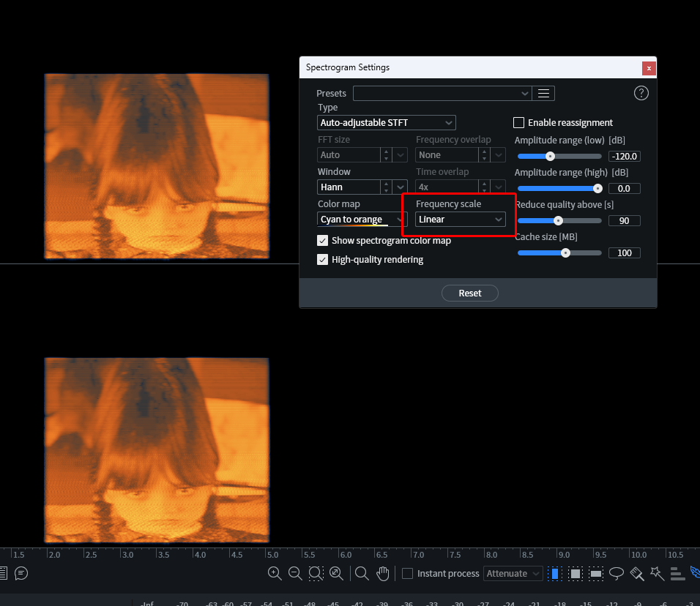Select the lasso selection tool
Viewport: 700px width, 606px height.
(617, 574)
